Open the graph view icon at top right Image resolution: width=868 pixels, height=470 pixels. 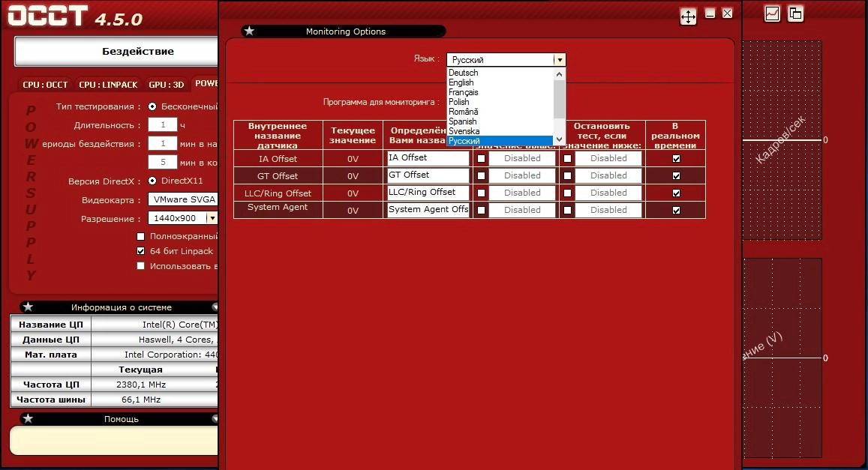772,13
